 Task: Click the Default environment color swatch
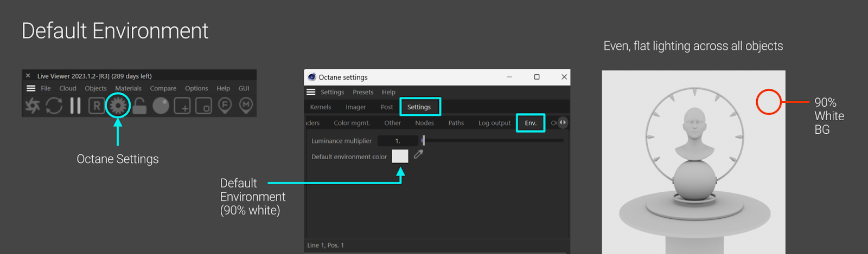[400, 156]
